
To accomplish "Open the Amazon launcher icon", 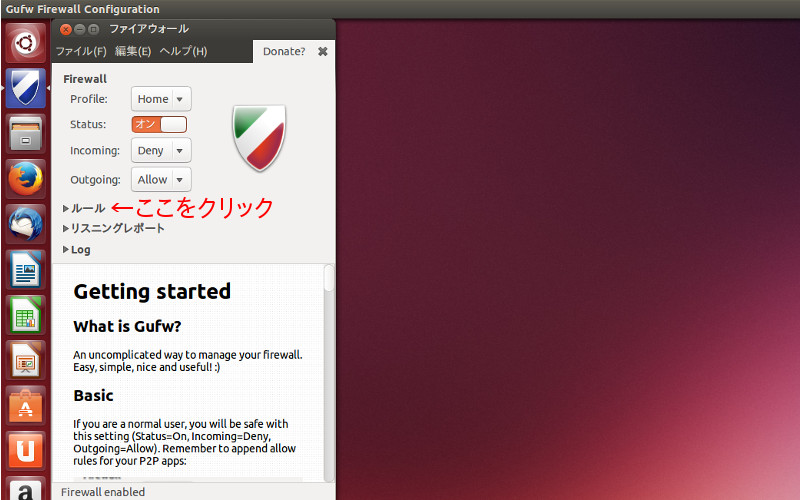I will point(26,489).
